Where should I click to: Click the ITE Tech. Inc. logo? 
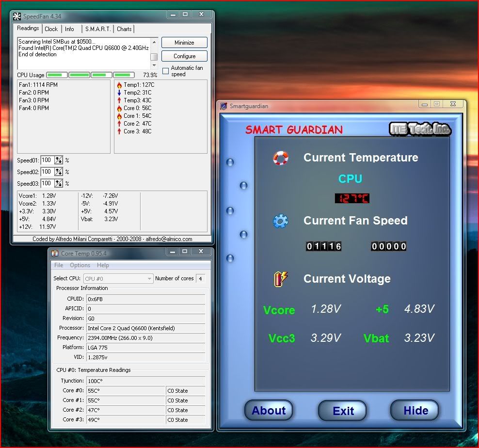tap(420, 128)
